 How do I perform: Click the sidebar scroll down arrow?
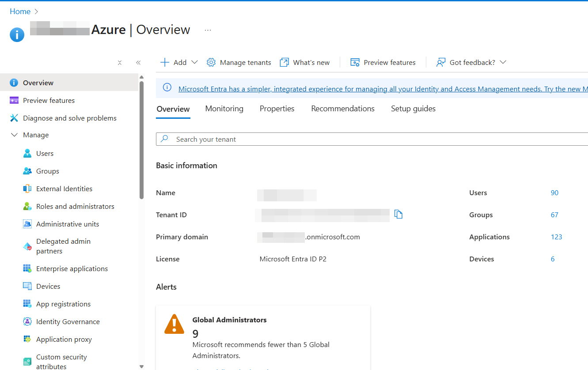pos(141,366)
